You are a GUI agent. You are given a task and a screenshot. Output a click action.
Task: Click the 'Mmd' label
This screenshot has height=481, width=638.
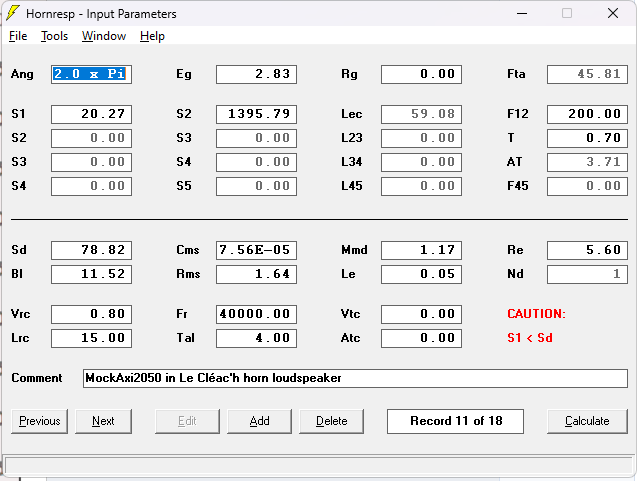[354, 250]
